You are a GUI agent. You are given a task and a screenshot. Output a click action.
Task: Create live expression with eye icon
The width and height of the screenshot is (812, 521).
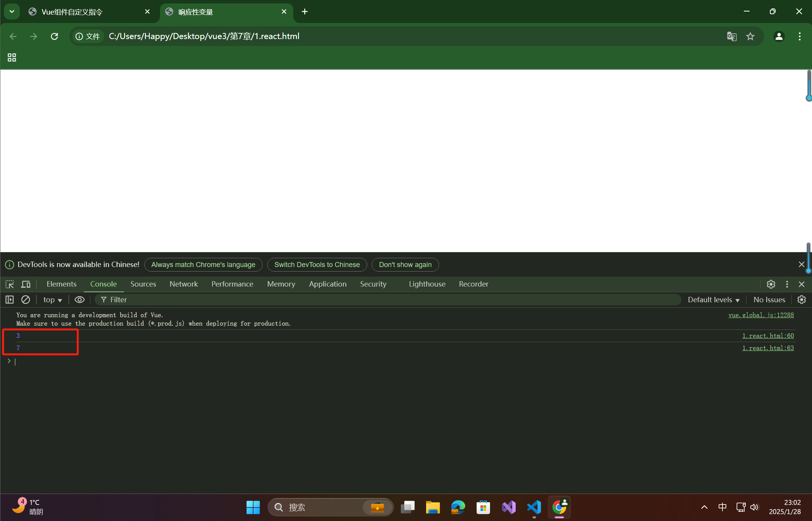click(x=80, y=300)
